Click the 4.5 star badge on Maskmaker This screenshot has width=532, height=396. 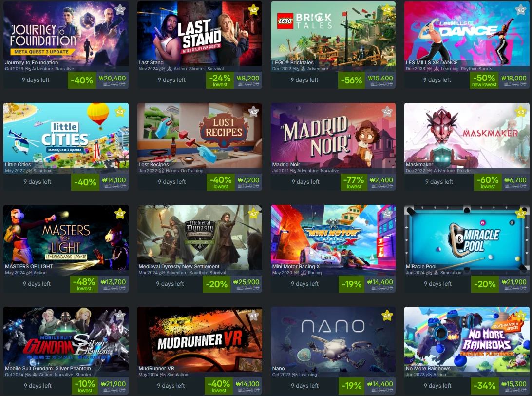(x=521, y=111)
